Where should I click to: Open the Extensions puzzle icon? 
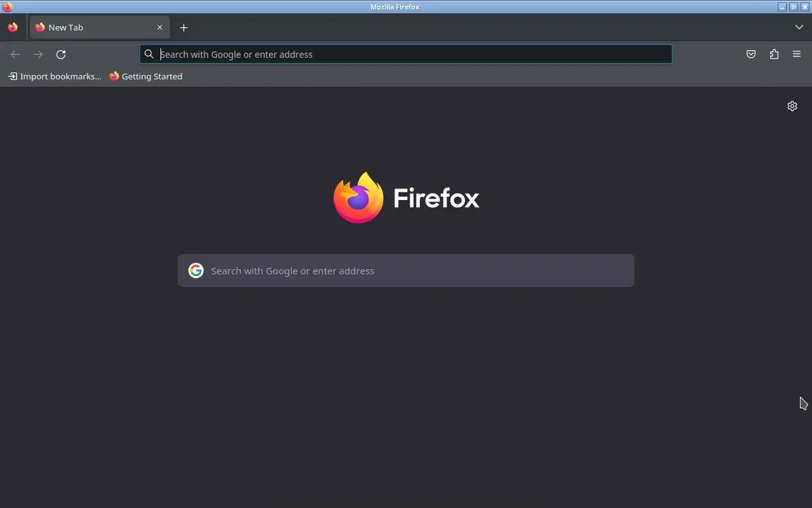(x=774, y=55)
